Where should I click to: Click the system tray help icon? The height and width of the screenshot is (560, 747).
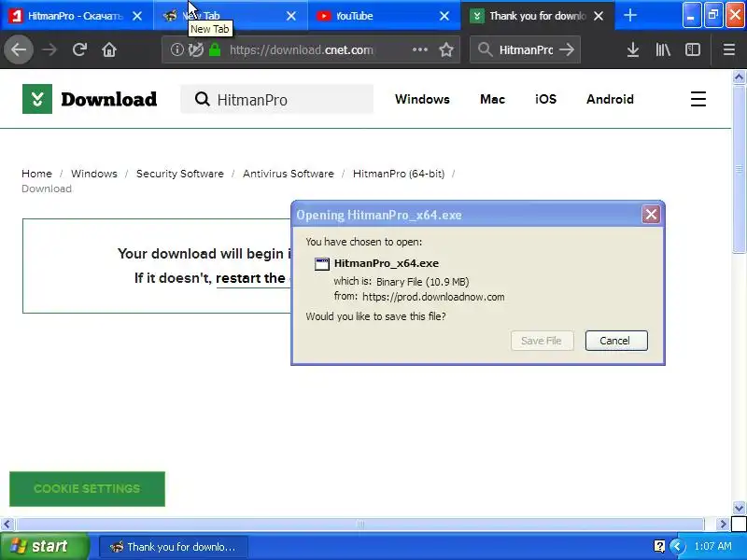click(x=659, y=546)
